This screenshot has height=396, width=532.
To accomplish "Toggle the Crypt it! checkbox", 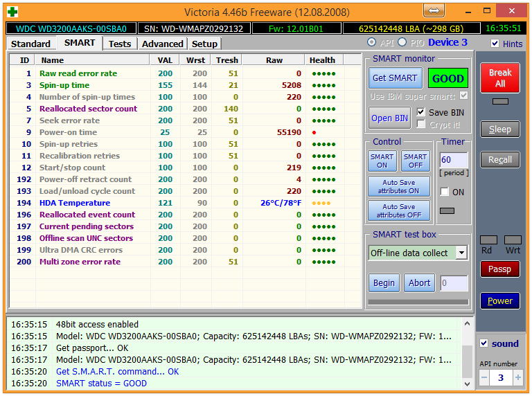I will [420, 124].
